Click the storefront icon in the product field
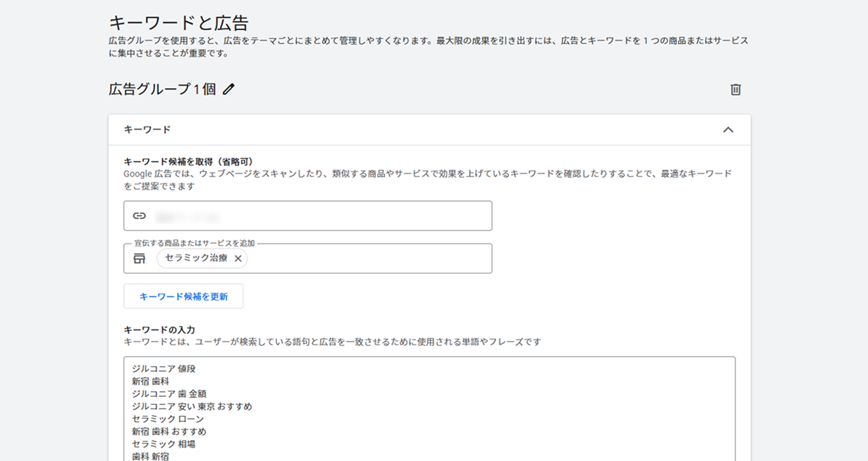 (139, 259)
